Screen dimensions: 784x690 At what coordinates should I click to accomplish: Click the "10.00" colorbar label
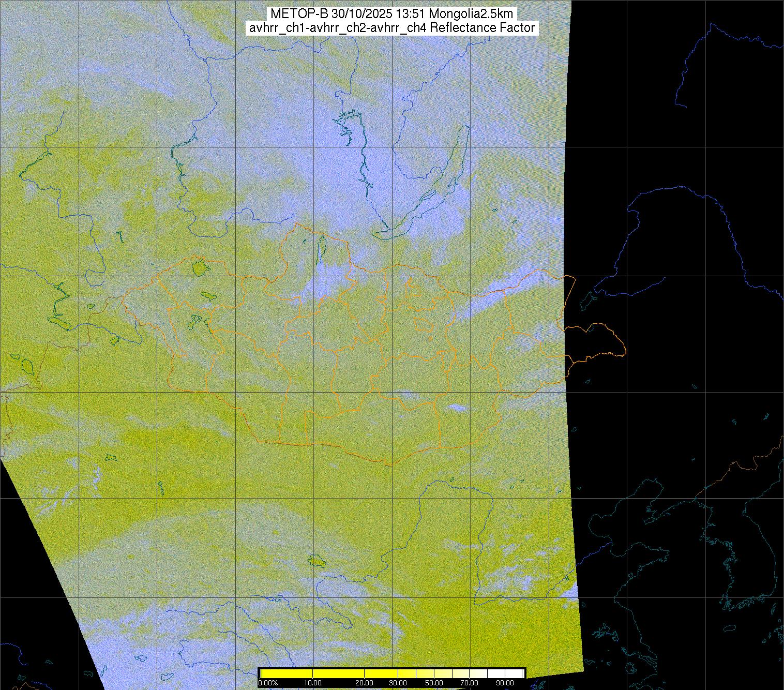click(313, 683)
